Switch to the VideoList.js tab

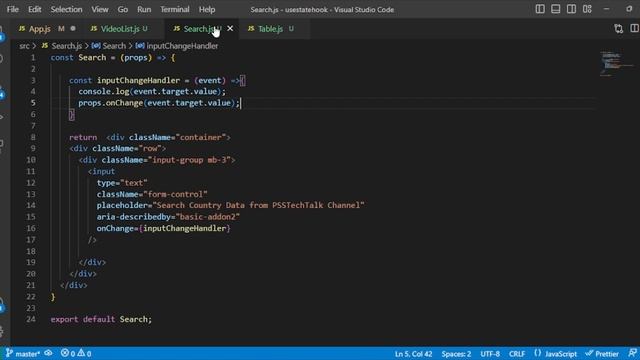click(x=120, y=29)
